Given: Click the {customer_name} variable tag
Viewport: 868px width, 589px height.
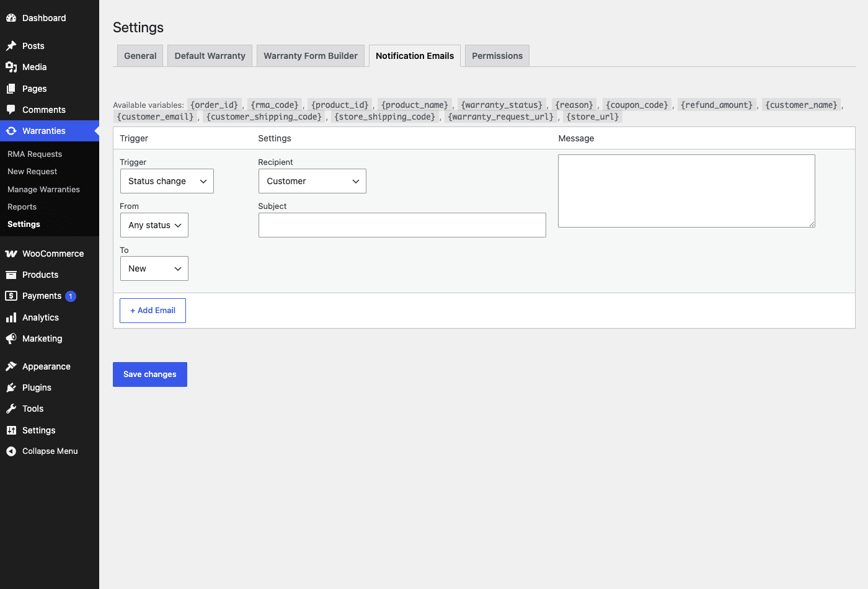Looking at the screenshot, I should (801, 105).
